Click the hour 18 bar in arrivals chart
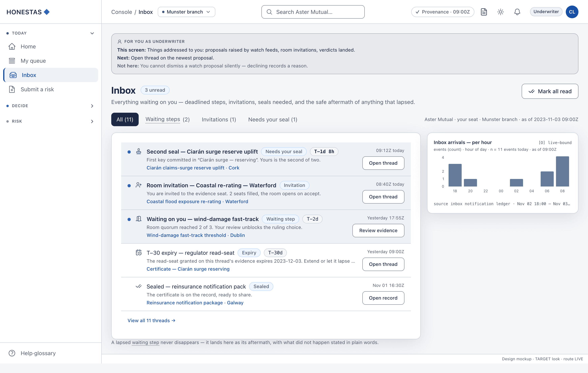The width and height of the screenshot is (588, 373). coord(455,175)
